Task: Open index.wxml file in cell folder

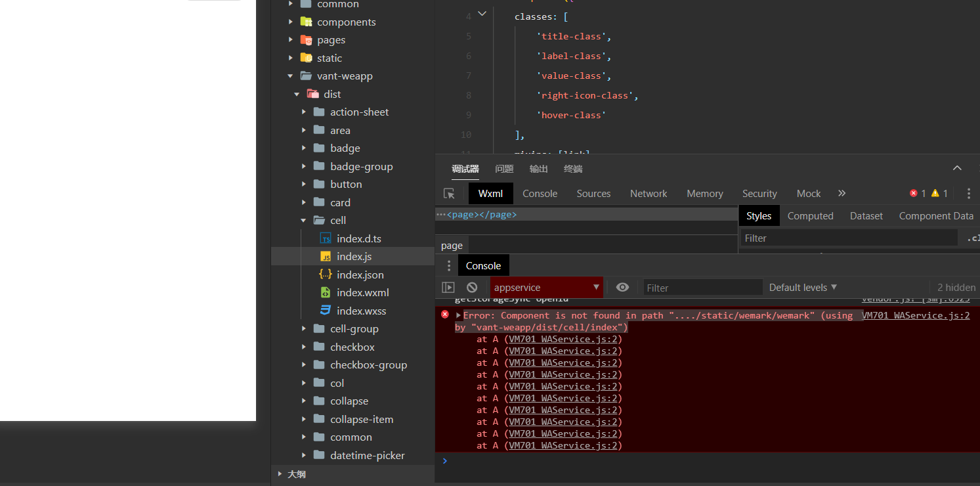Action: [362, 293]
